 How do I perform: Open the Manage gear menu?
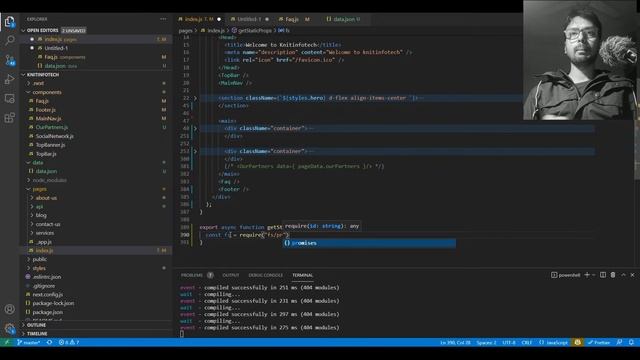pyautogui.click(x=9, y=328)
